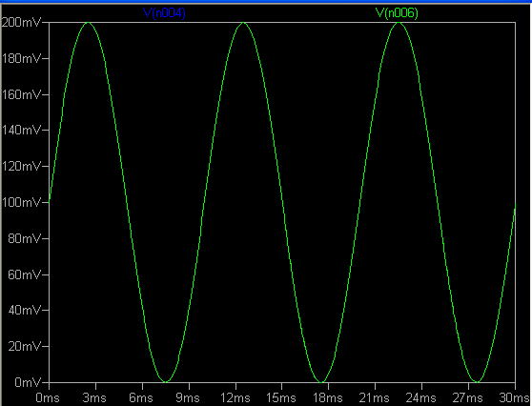Image resolution: width=532 pixels, height=406 pixels.
Task: Click the 180mV y-axis label
Action: [21, 59]
